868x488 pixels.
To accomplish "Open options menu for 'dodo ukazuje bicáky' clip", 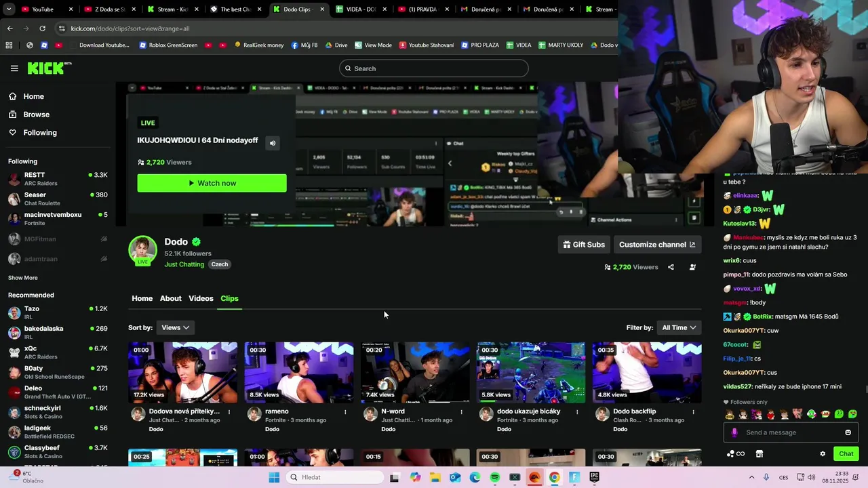I will (577, 411).
